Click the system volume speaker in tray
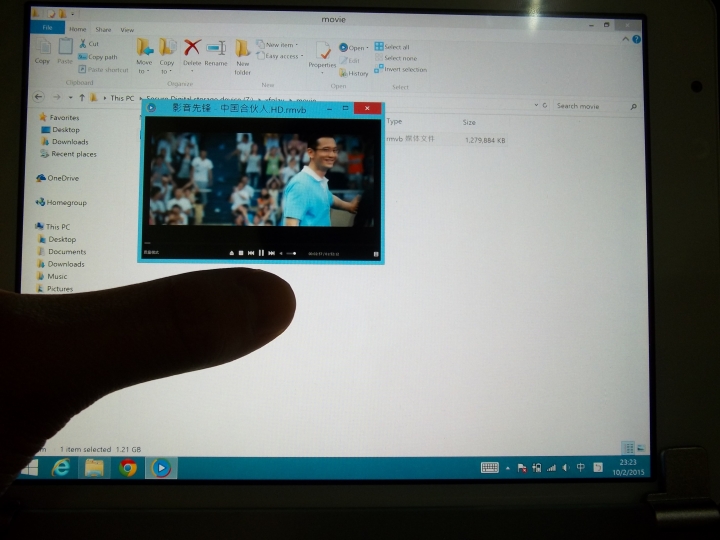This screenshot has width=720, height=540. coord(566,467)
